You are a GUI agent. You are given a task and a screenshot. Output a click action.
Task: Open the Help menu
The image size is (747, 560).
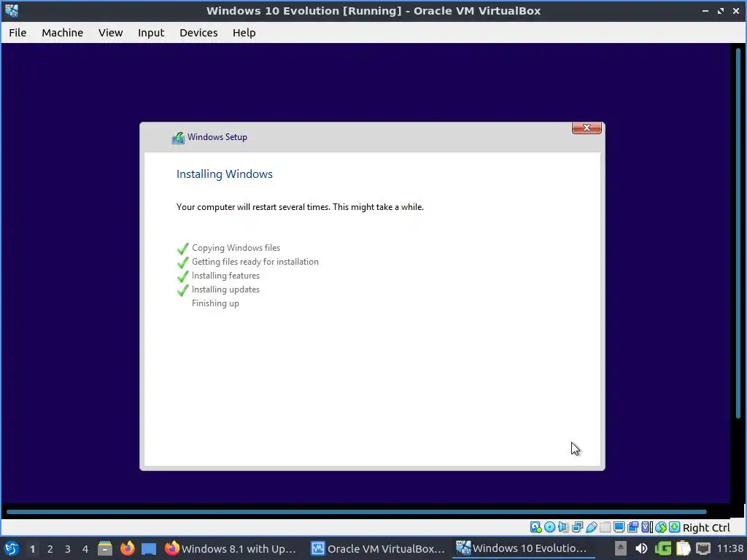coord(244,32)
